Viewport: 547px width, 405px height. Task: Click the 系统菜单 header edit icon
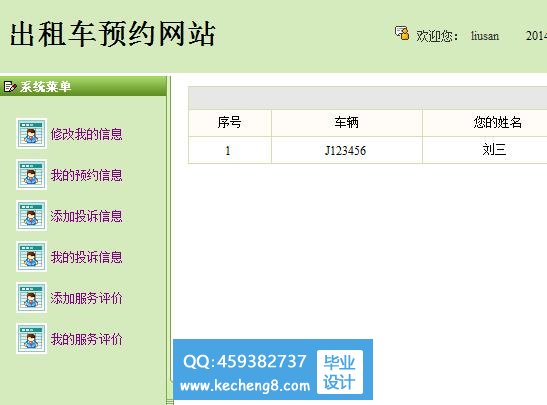coord(10,86)
